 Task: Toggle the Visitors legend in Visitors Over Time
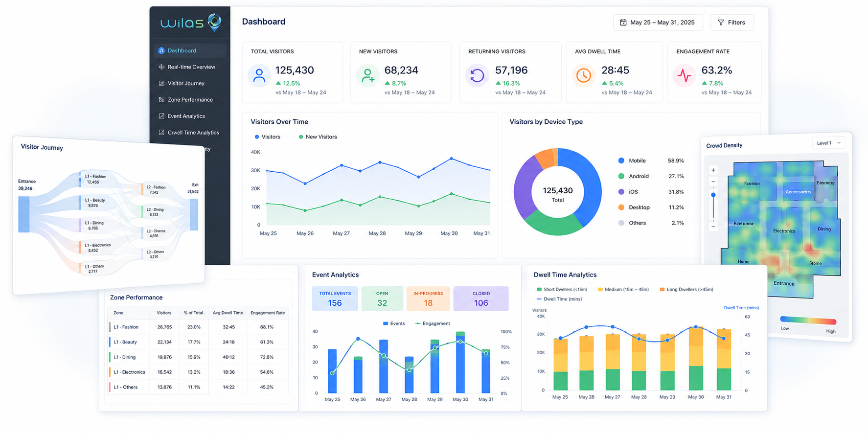(268, 137)
